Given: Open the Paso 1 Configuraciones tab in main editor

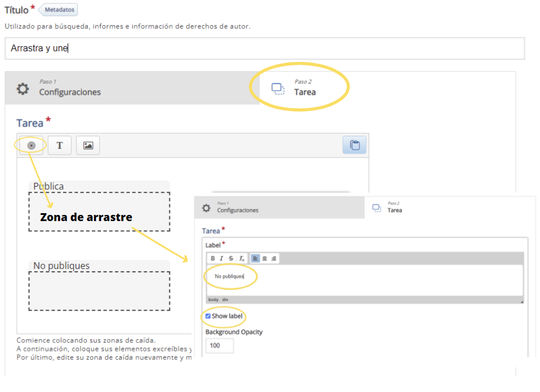Looking at the screenshot, I should coord(132,88).
